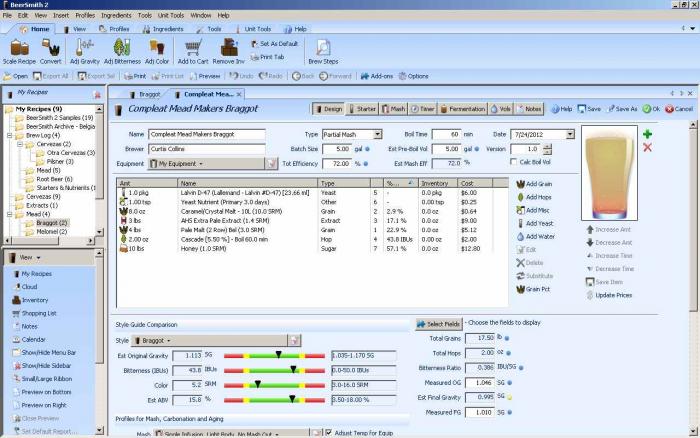Screen dimensions: 700x438
Task: Click the Color SRM range slider
Action: point(274,385)
